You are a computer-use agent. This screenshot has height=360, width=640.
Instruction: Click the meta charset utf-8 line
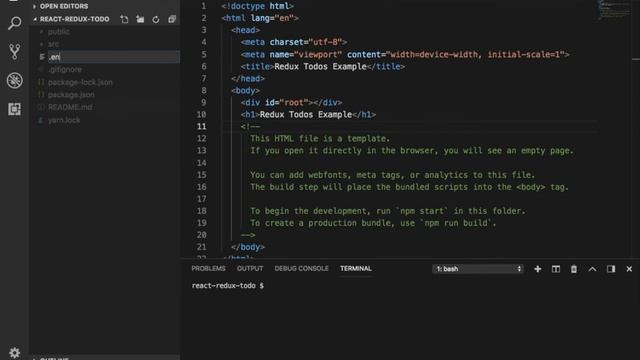pyautogui.click(x=294, y=42)
